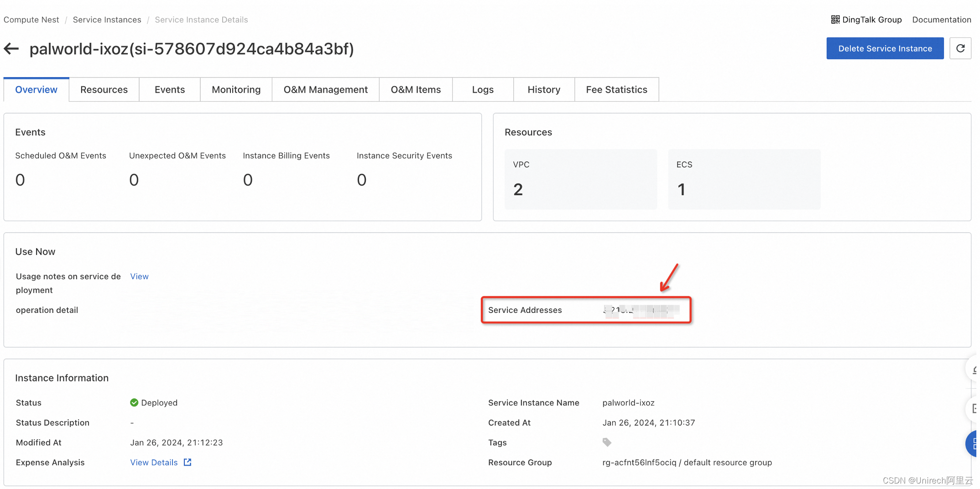980x489 pixels.
Task: Open View Details expense analysis link
Action: (154, 462)
